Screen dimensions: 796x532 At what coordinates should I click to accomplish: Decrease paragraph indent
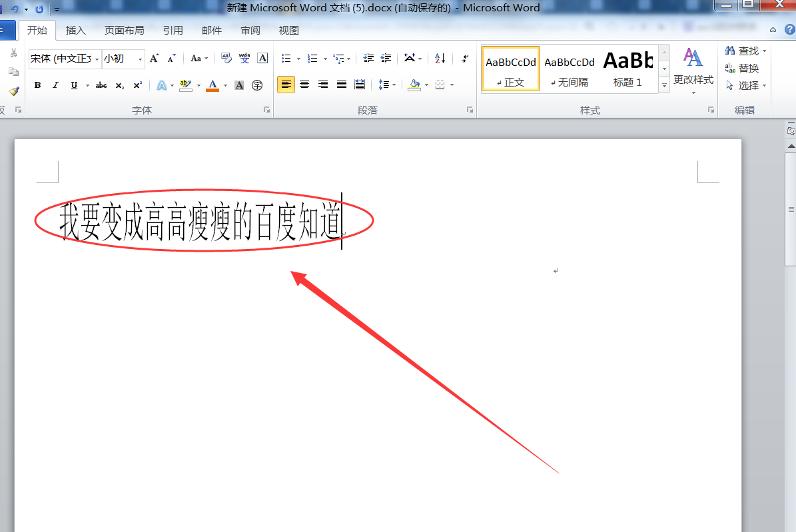coord(368,59)
